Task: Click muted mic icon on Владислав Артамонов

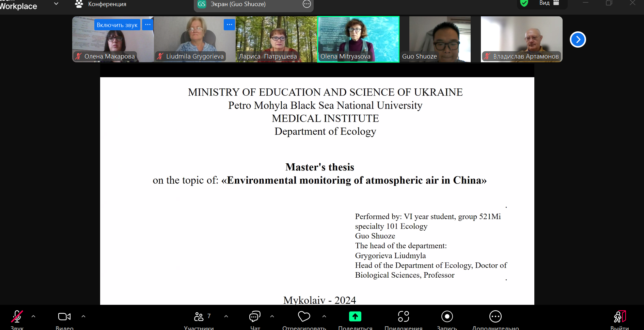Action: coord(487,56)
